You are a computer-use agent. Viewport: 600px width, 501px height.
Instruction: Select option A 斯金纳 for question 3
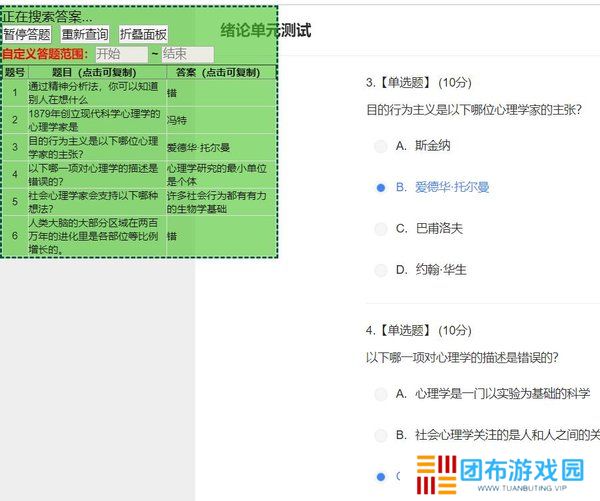pos(381,146)
